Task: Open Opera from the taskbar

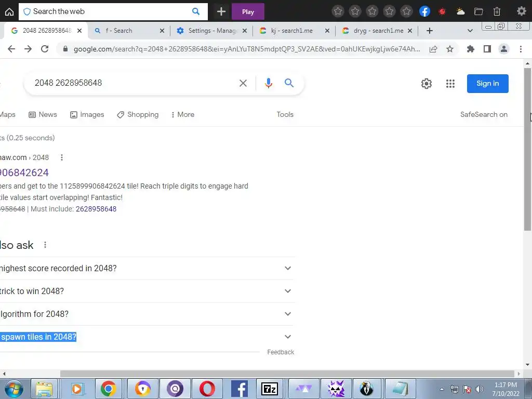Action: 207,389
